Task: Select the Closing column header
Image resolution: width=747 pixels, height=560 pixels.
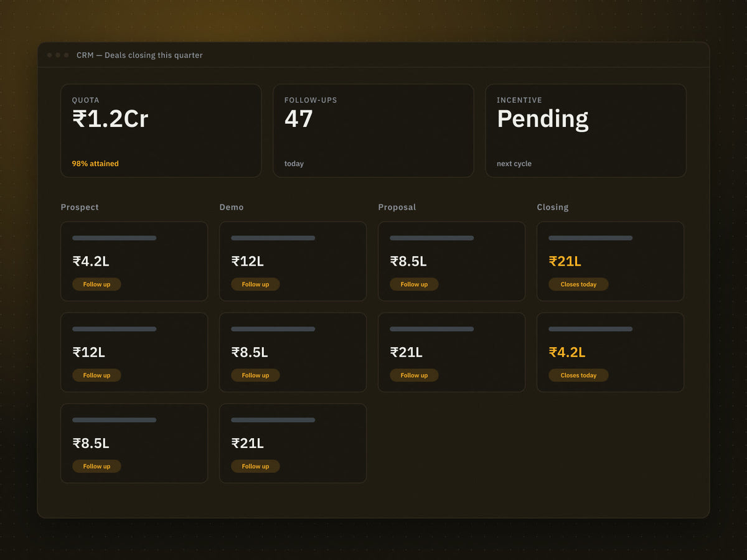Action: (553, 207)
